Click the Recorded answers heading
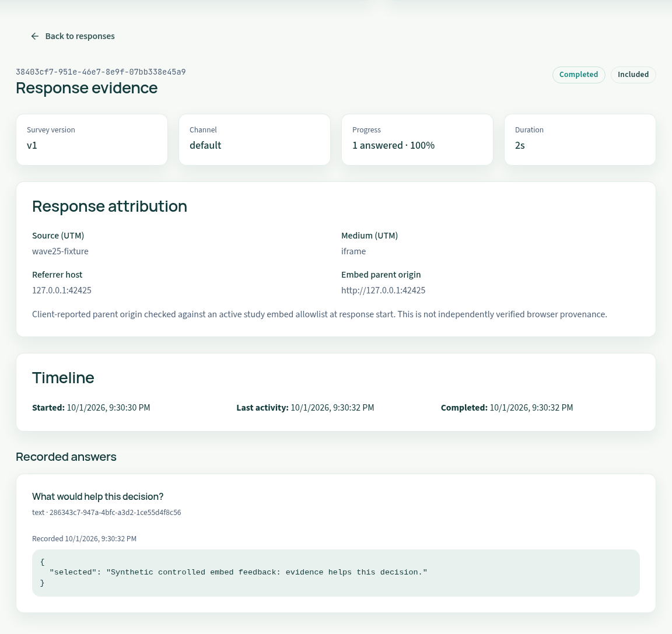672x634 pixels. point(66,457)
